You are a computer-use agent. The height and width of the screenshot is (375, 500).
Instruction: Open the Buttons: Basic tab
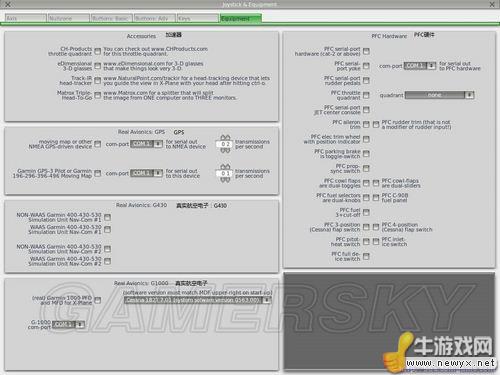[x=112, y=18]
